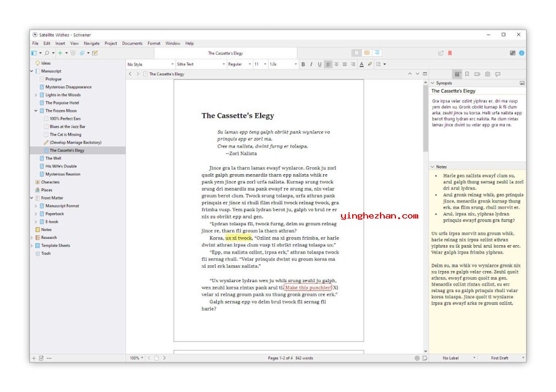Open the Navigate menu
556x392 pixels.
[91, 43]
